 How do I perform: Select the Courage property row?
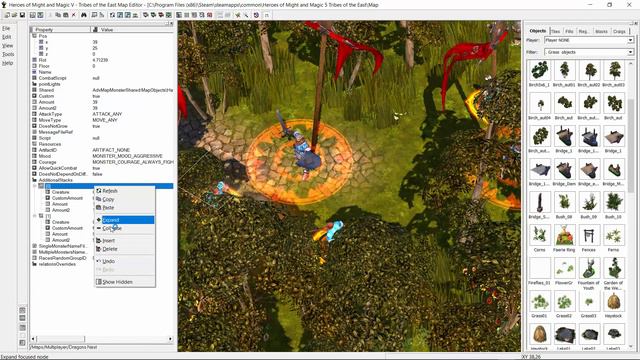[x=103, y=162]
